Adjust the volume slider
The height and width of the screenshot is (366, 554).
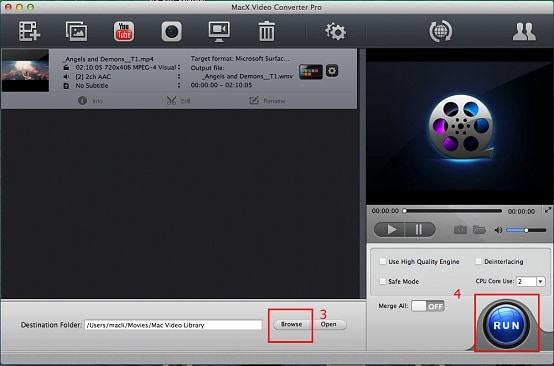(526, 230)
